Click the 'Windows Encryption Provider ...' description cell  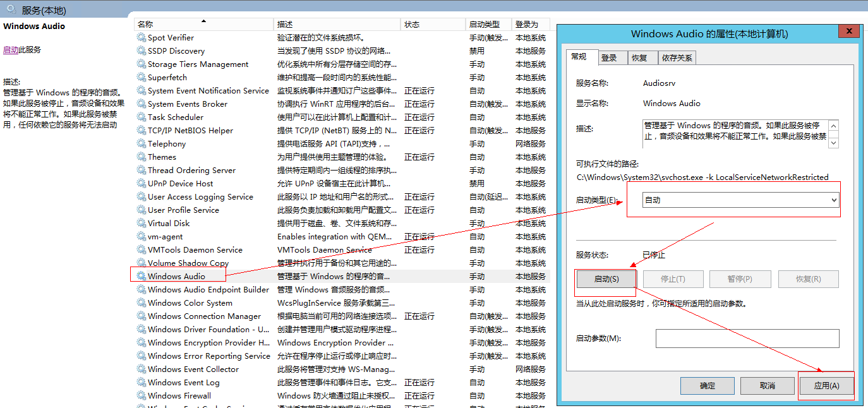[x=336, y=343]
